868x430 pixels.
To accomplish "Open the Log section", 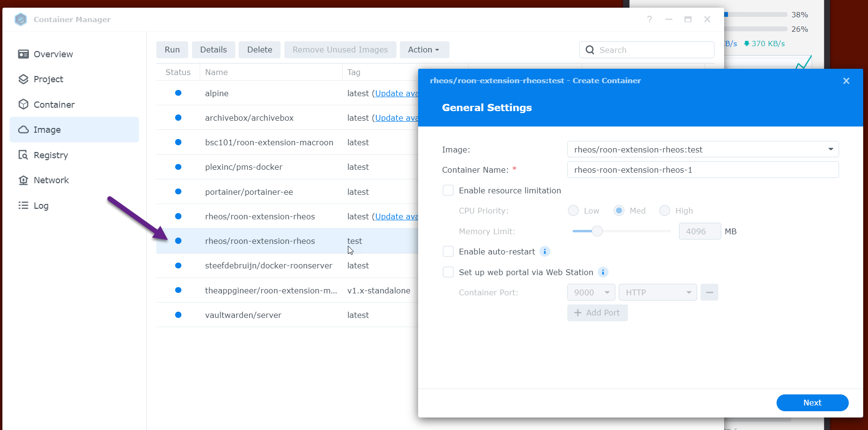I will 74,205.
